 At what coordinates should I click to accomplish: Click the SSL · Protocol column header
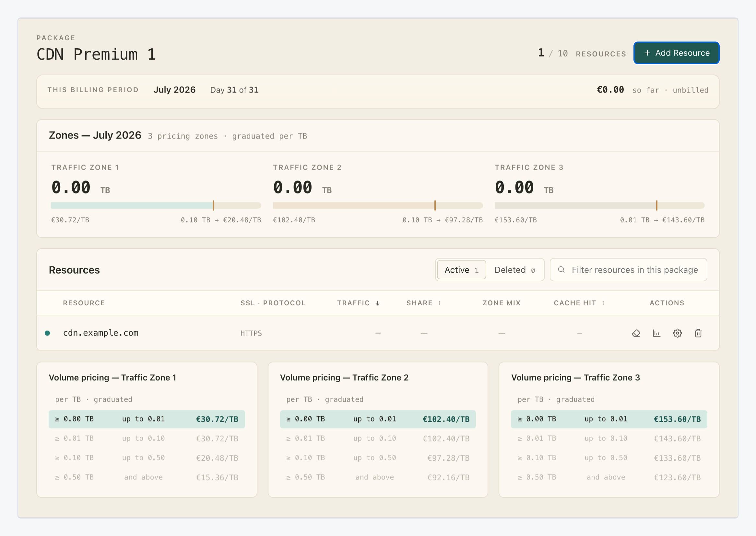[273, 303]
